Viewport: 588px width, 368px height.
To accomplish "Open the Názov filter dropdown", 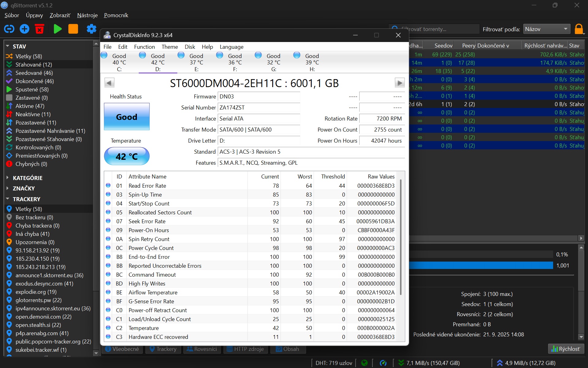I will click(546, 29).
